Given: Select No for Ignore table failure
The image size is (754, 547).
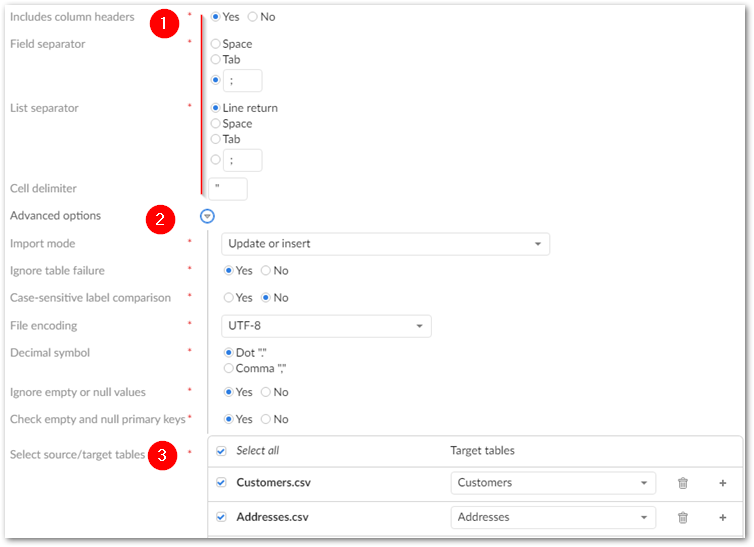Looking at the screenshot, I should 266,271.
